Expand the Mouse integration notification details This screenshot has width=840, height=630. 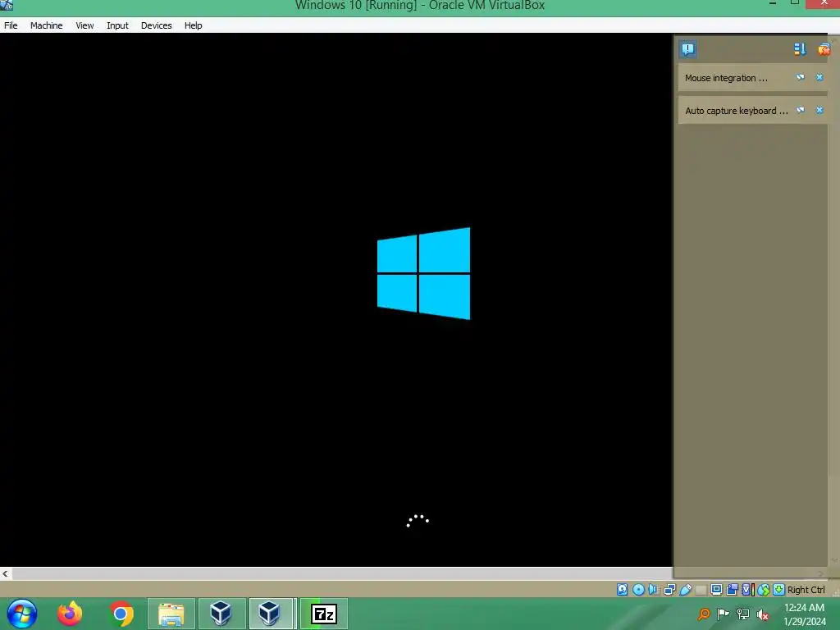[801, 78]
